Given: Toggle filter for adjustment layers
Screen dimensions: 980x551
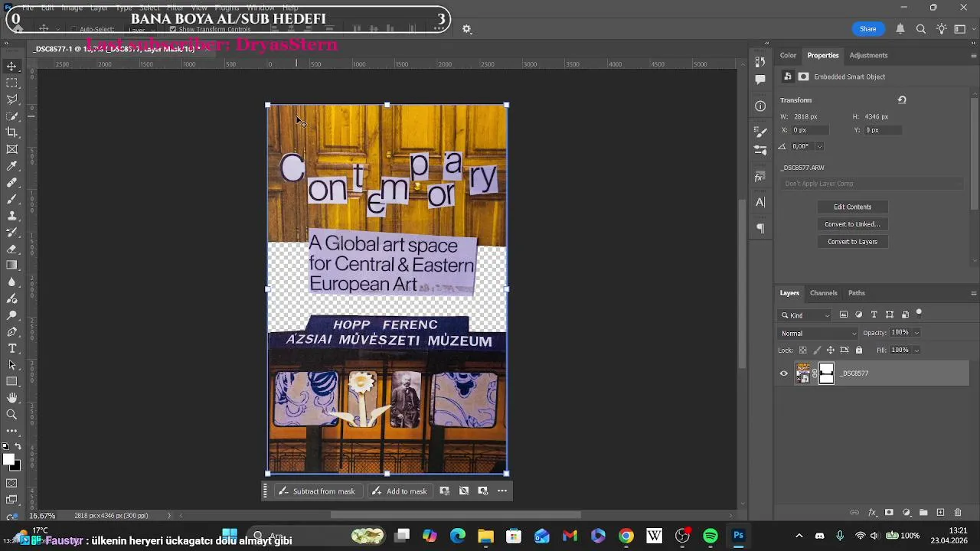Looking at the screenshot, I should click(859, 315).
